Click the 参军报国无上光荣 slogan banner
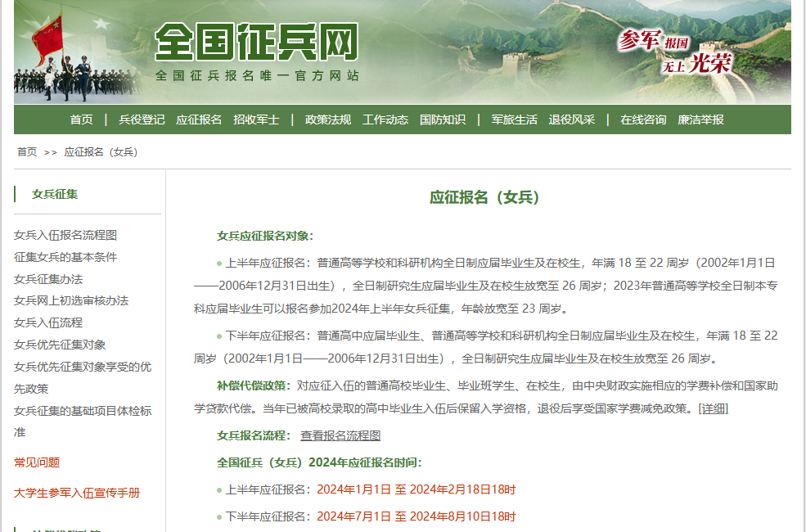This screenshot has width=806, height=532. click(x=674, y=52)
